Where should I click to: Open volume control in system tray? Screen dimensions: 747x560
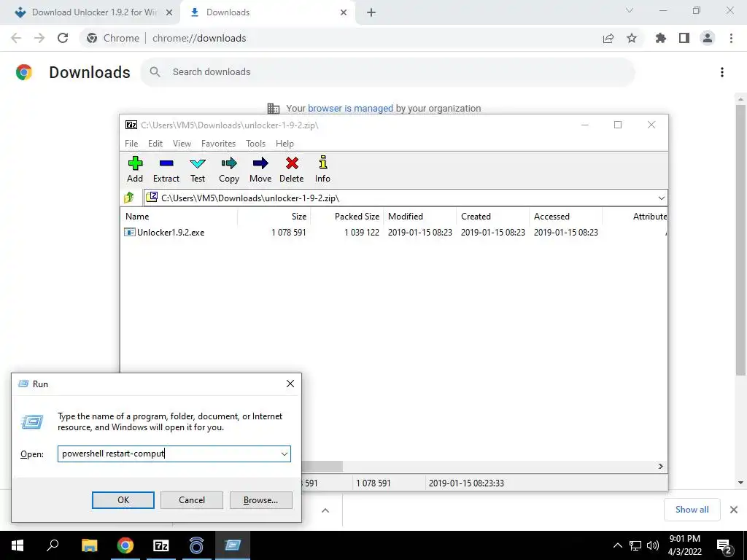click(653, 545)
